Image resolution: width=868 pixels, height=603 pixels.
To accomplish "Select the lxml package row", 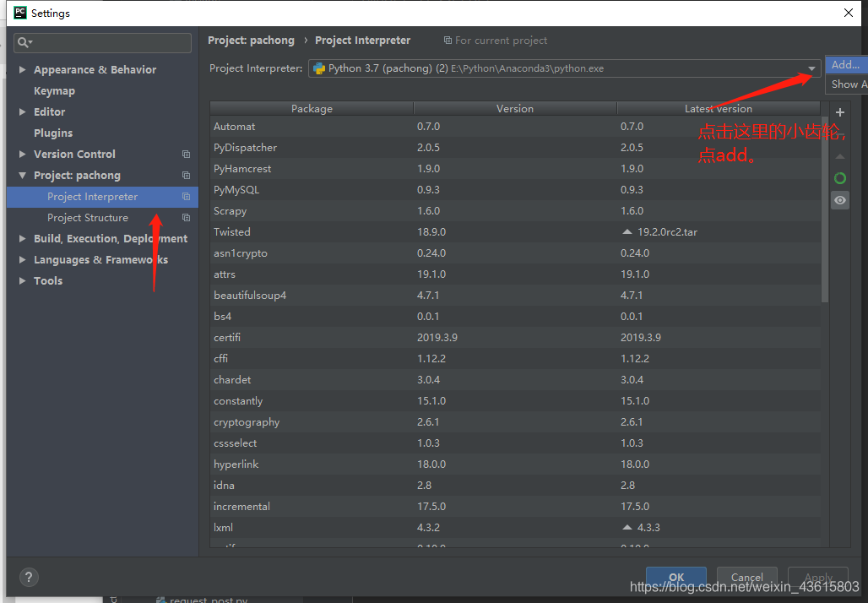I will [515, 527].
